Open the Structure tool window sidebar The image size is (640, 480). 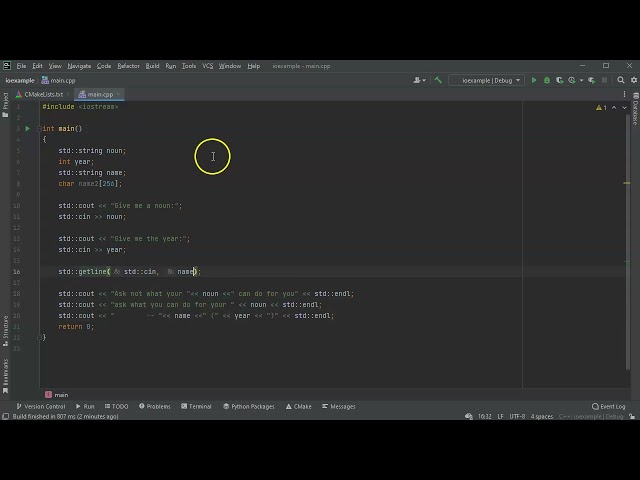(5, 331)
